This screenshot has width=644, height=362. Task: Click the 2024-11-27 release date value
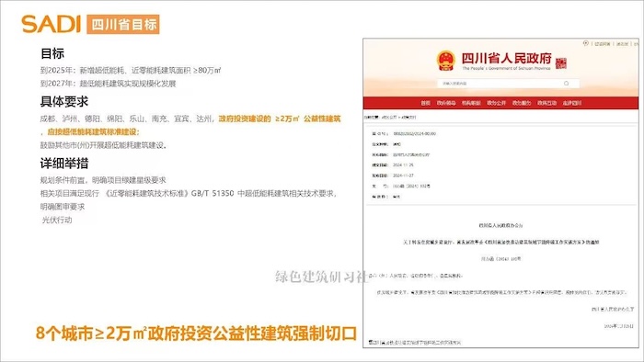pyautogui.click(x=403, y=175)
